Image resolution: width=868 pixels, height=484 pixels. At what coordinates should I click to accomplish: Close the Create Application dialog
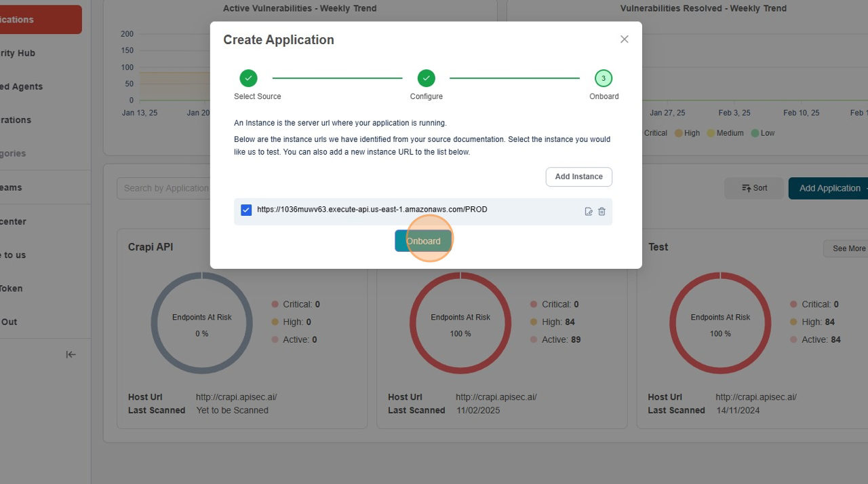624,39
